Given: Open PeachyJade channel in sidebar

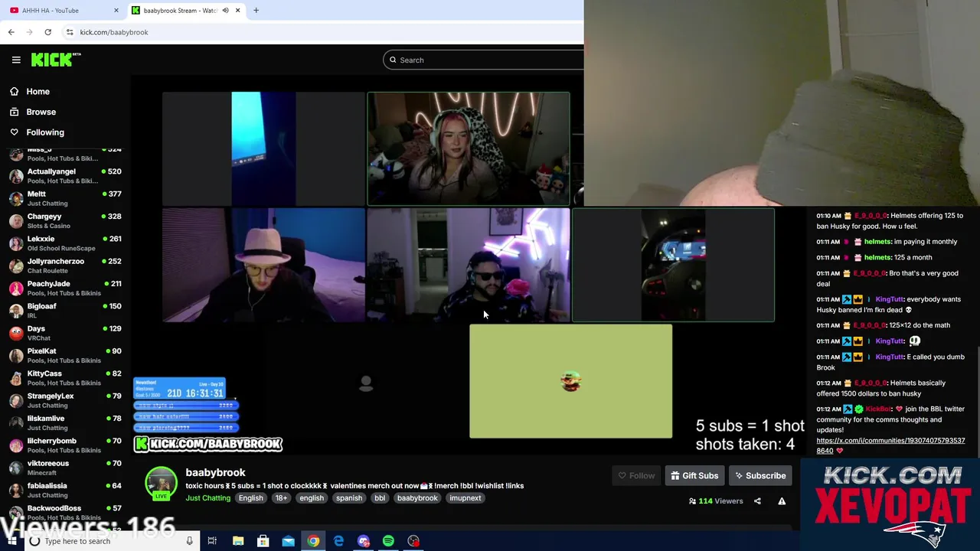Looking at the screenshot, I should tap(65, 288).
